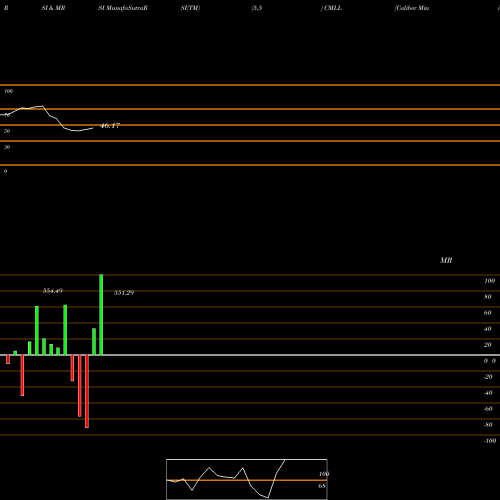500x500 pixels.
Task: Click the RSI axis label 50
Action: click(x=7, y=131)
